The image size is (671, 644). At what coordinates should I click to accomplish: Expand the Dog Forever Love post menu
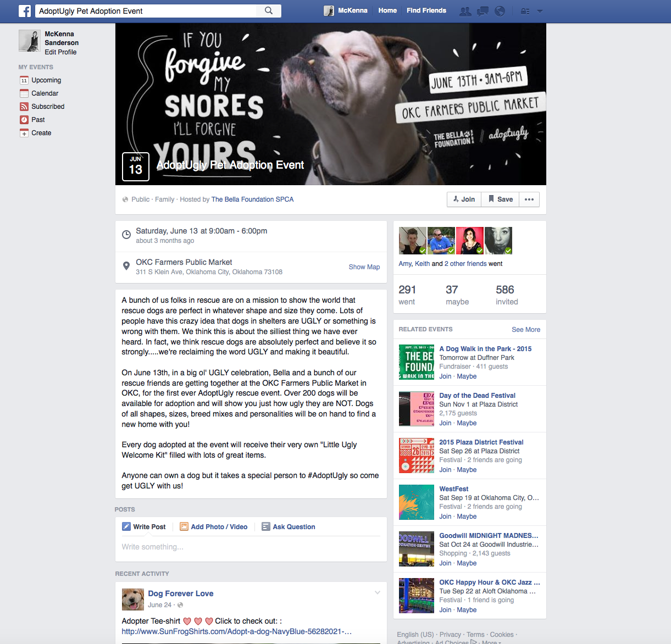pyautogui.click(x=378, y=592)
